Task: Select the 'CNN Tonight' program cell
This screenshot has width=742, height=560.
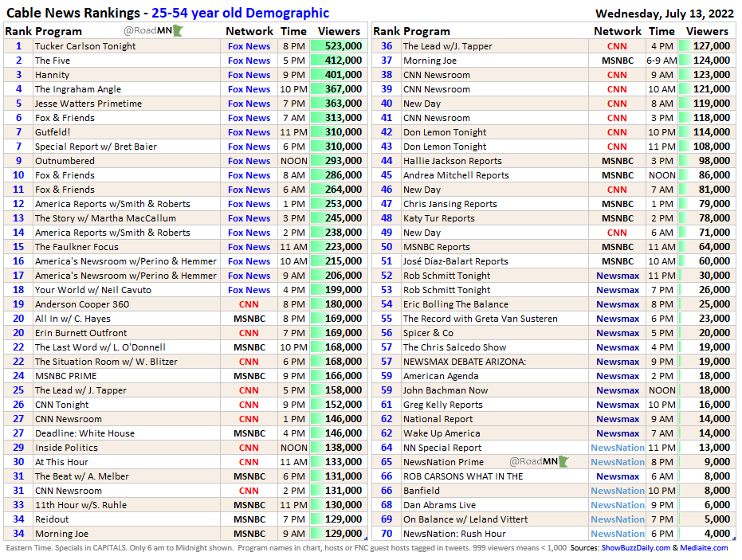Action: click(127, 405)
